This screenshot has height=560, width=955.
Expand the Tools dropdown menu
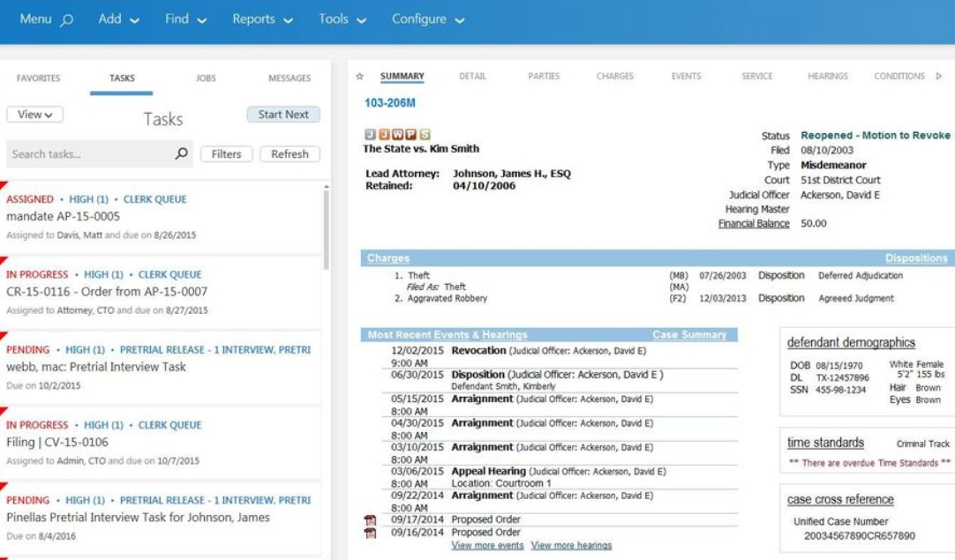pos(342,19)
